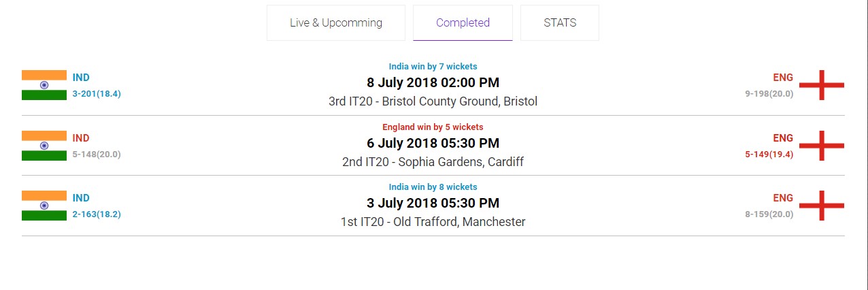
Task: Click England flag in 2nd IT20 row
Action: 821,146
